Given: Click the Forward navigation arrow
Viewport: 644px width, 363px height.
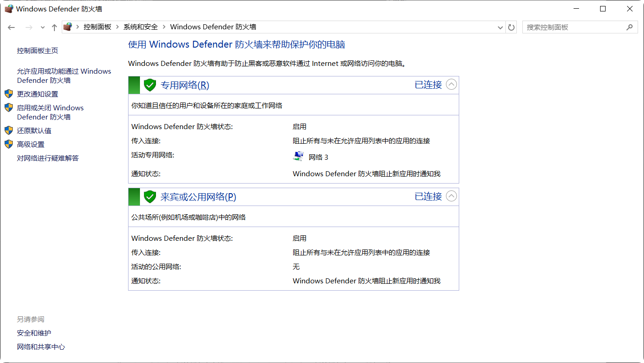Looking at the screenshot, I should click(x=29, y=27).
